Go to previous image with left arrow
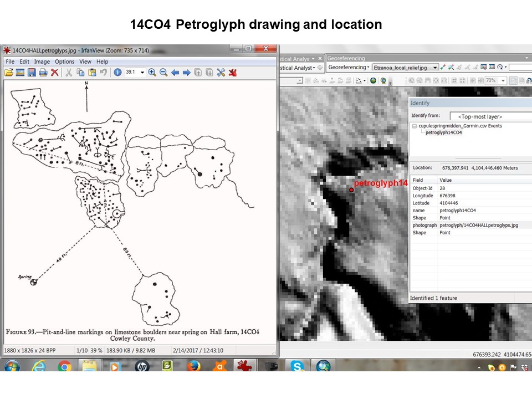The height and width of the screenshot is (399, 532). click(x=175, y=72)
